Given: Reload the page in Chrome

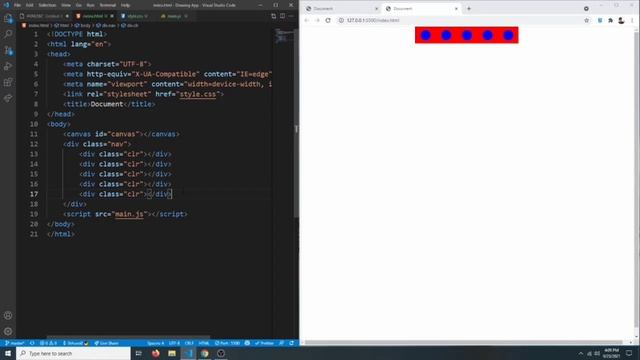Looking at the screenshot, I should point(328,20).
